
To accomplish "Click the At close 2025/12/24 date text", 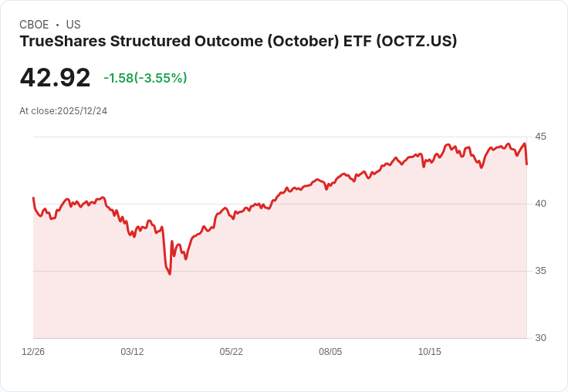I will pos(63,111).
